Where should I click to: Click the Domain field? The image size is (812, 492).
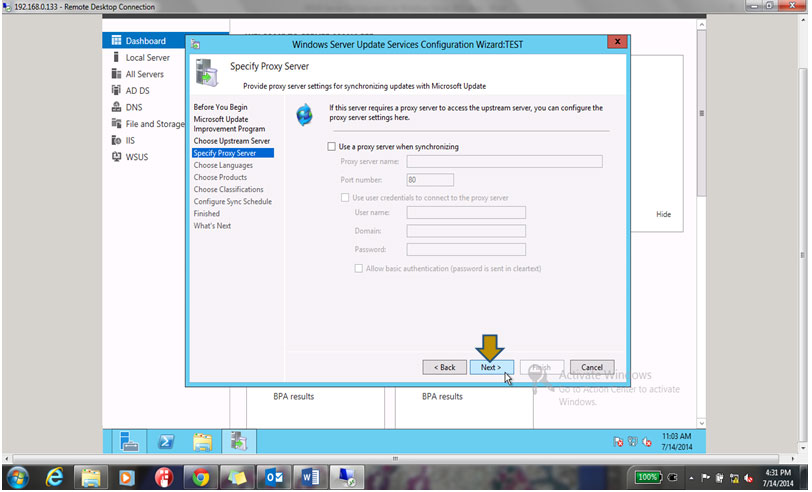pos(466,231)
